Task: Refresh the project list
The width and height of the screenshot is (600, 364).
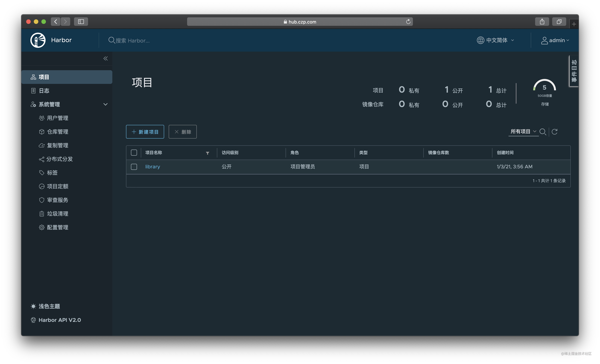Action: coord(555,132)
